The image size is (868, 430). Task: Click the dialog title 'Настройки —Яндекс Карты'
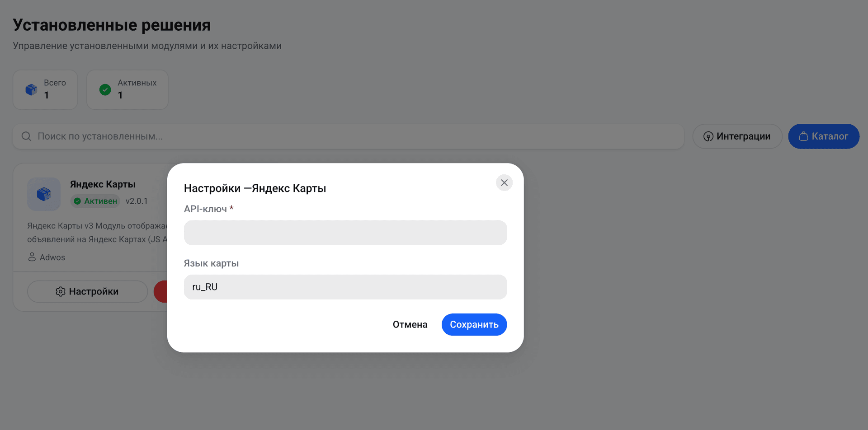point(255,188)
